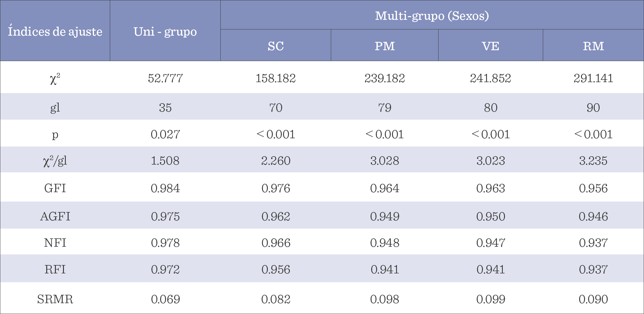Click the NFI row label

pyautogui.click(x=55, y=243)
